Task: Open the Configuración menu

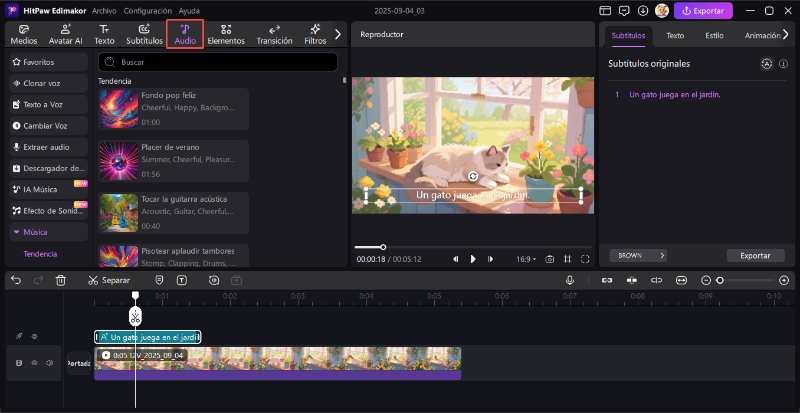Action: click(146, 10)
